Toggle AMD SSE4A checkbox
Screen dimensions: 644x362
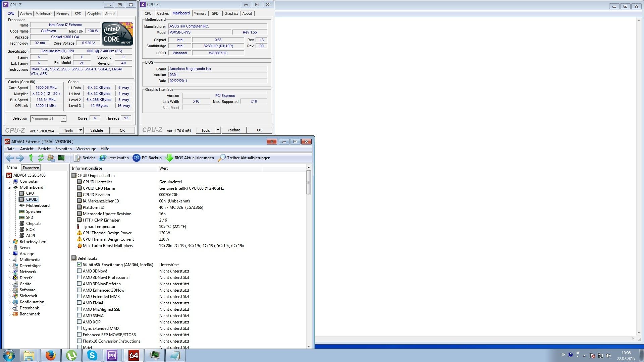pos(79,315)
